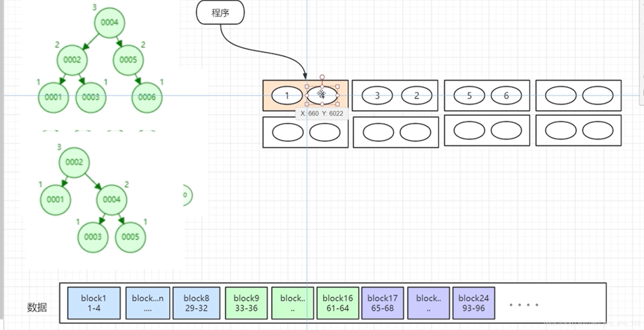This screenshot has height=330, width=644.
Task: Click node 0004 at root of upper tree
Action: click(x=110, y=23)
